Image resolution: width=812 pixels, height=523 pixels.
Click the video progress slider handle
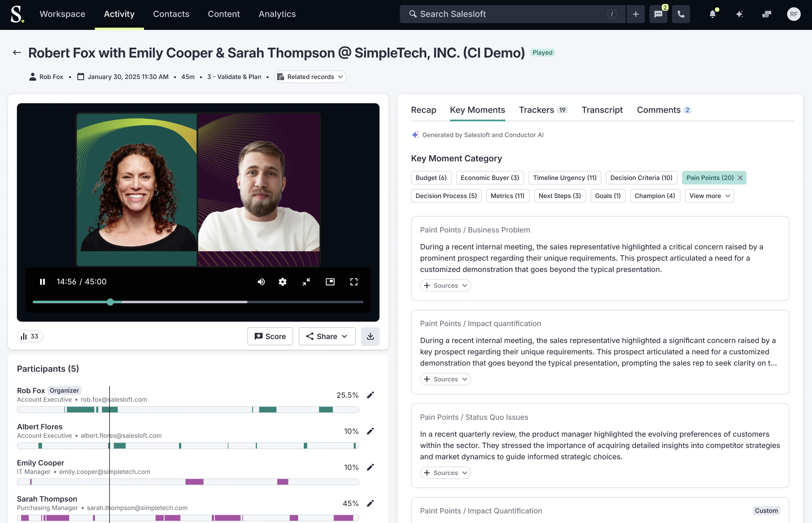110,302
